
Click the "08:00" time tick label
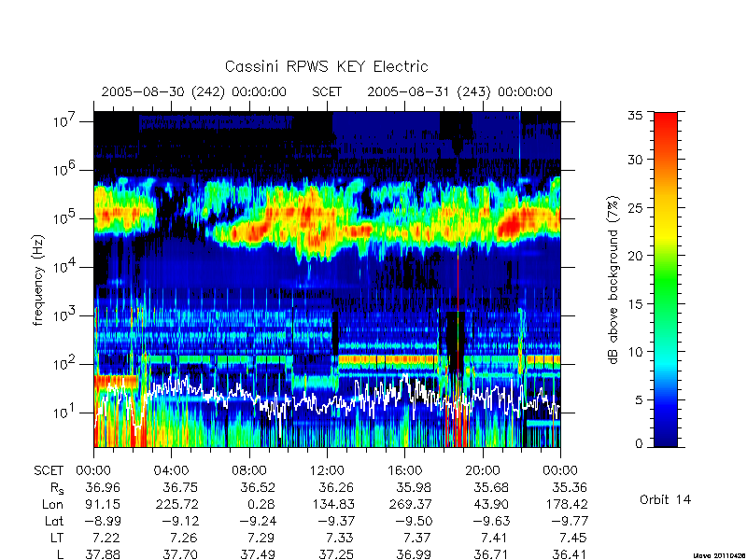point(248,470)
